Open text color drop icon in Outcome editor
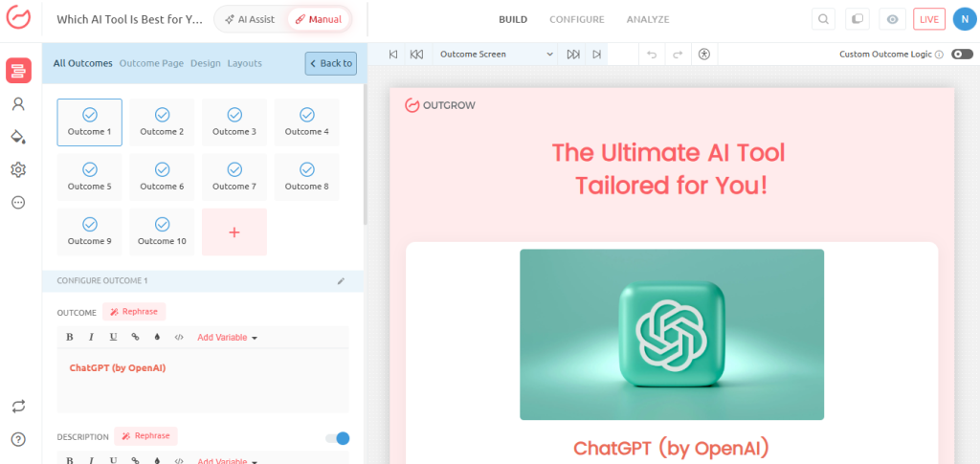This screenshot has width=980, height=464. (157, 337)
